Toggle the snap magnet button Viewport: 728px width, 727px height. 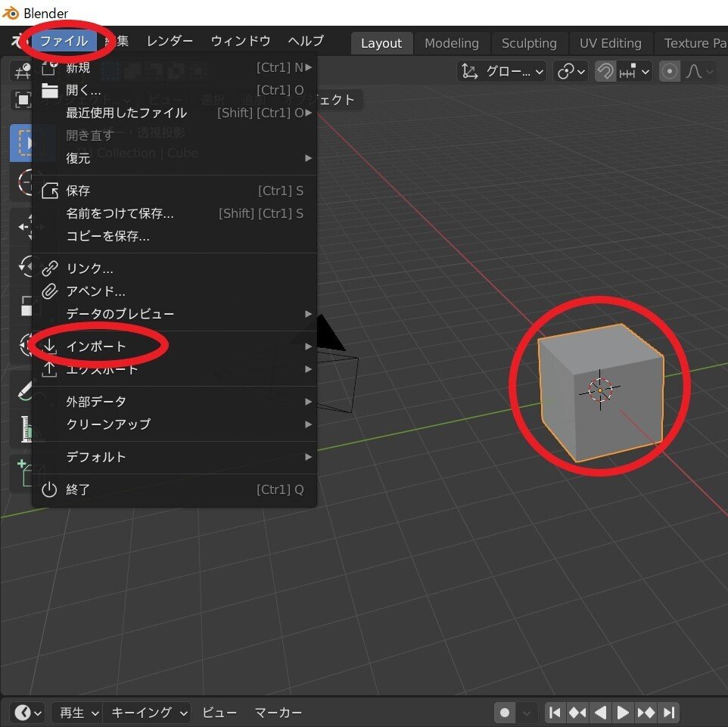(x=605, y=72)
